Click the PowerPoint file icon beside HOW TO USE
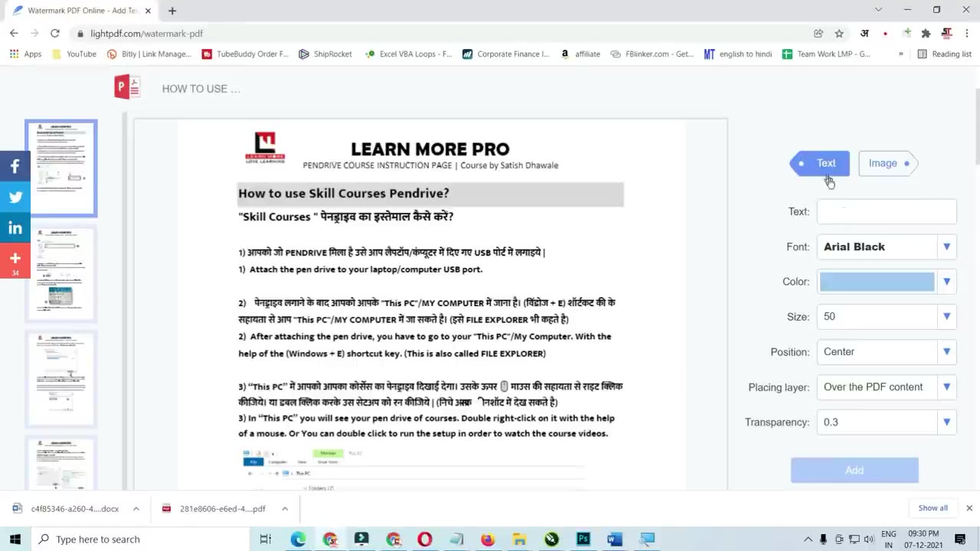Viewport: 980px width, 551px height. [x=127, y=87]
